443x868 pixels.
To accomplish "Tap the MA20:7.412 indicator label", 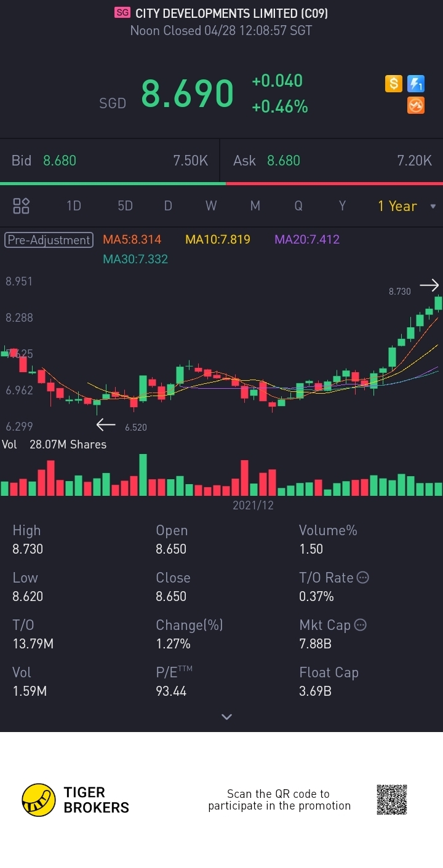I will (x=307, y=239).
